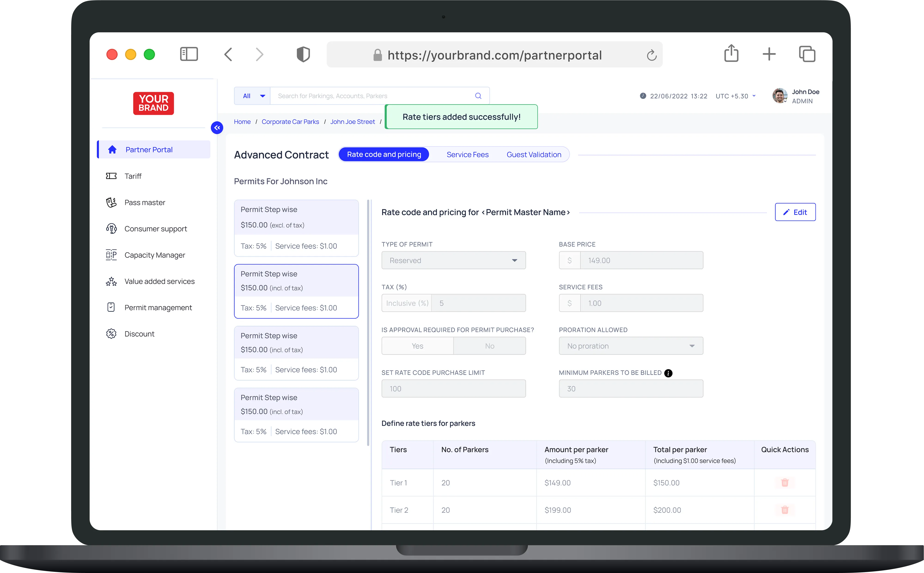Switch to the Service Fees tab
This screenshot has height=573, width=924.
tap(467, 155)
